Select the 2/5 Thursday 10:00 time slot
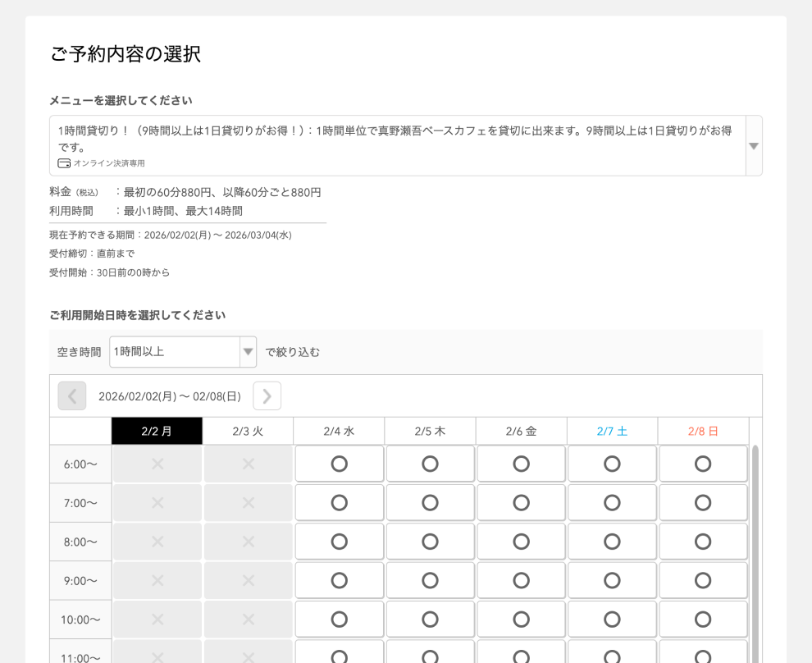 pos(430,619)
